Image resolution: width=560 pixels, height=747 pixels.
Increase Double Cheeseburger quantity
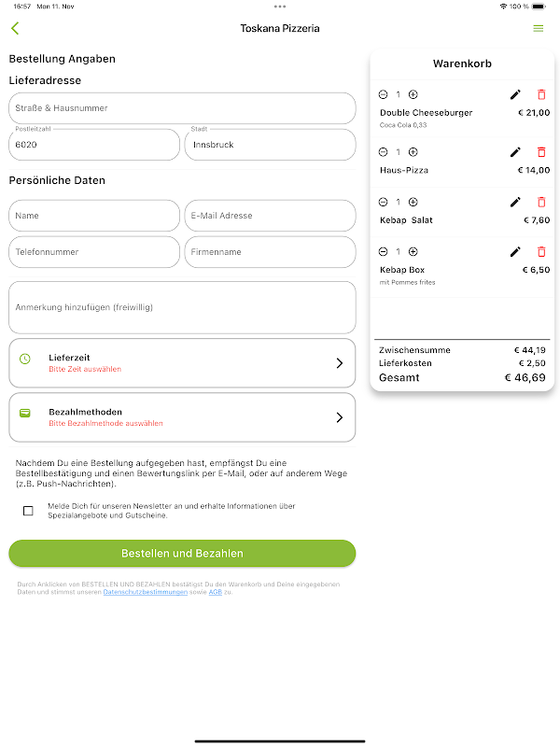(x=413, y=94)
